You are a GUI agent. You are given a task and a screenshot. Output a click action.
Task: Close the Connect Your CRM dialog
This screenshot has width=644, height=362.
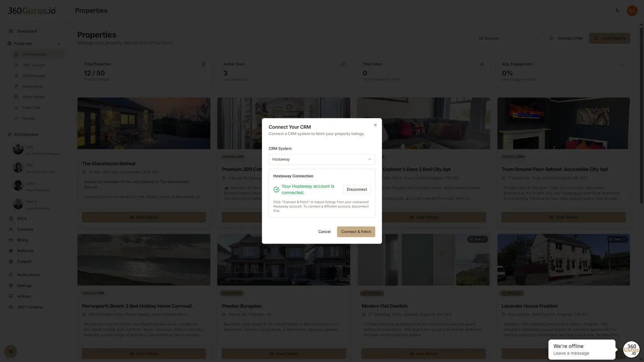tap(375, 125)
